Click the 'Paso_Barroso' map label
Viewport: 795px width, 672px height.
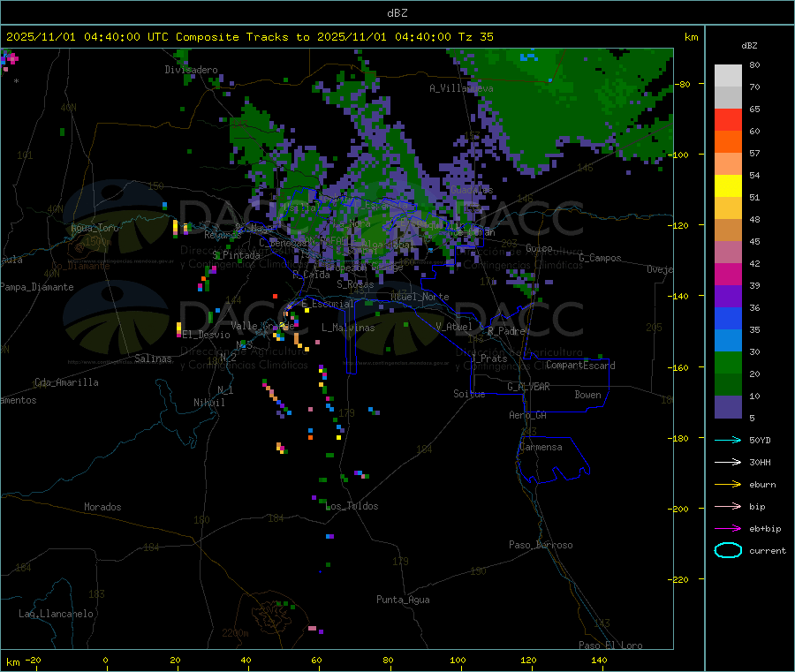541,545
